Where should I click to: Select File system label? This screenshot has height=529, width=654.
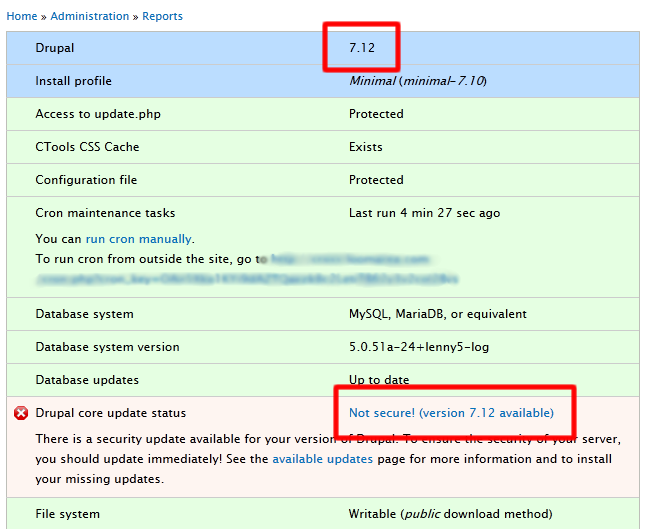(x=68, y=514)
